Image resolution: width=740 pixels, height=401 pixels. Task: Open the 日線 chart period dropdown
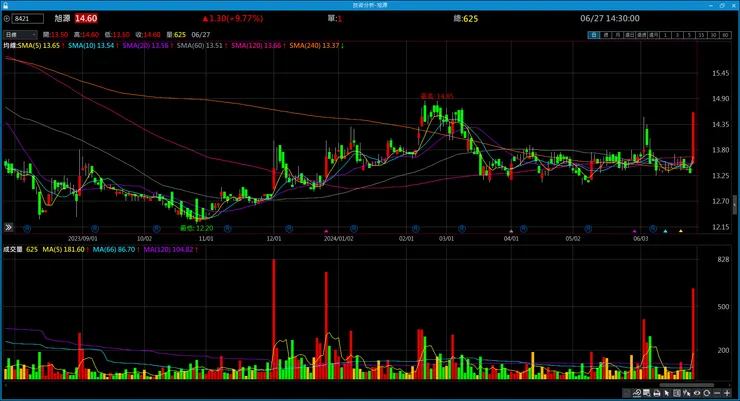[20, 34]
